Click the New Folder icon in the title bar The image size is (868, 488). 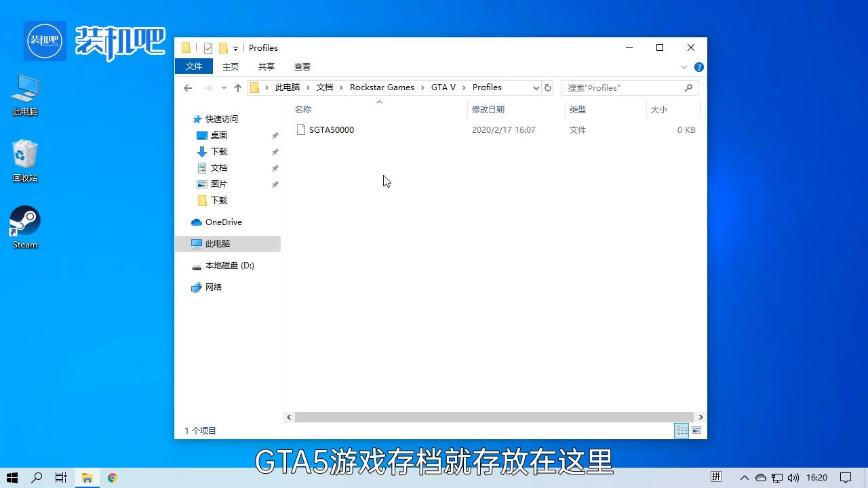(x=224, y=47)
